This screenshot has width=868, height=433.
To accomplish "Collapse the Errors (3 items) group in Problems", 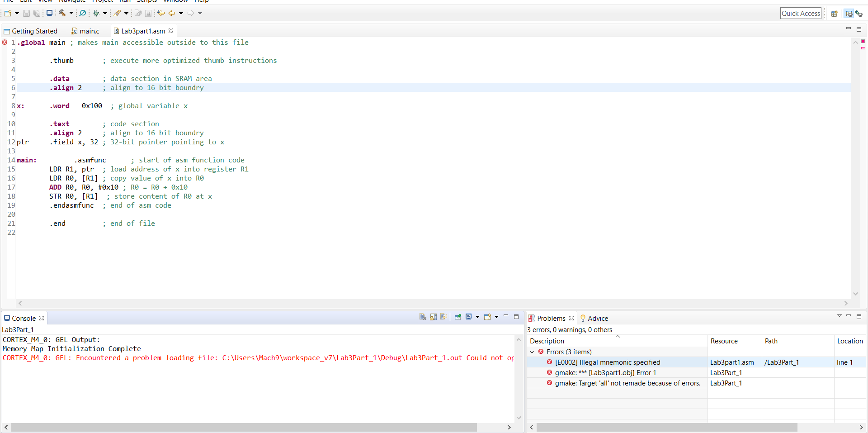I will (x=532, y=352).
